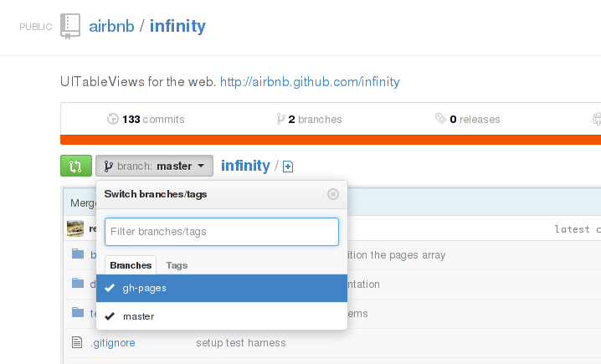This screenshot has height=364, width=601.
Task: Open the airbnb owner link
Action: (x=111, y=27)
